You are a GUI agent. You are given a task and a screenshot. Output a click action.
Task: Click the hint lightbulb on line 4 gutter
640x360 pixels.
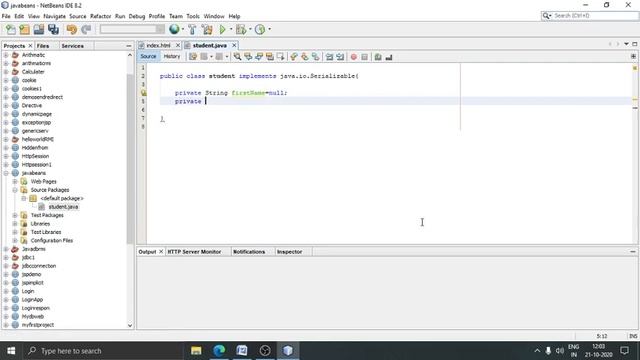(x=144, y=93)
